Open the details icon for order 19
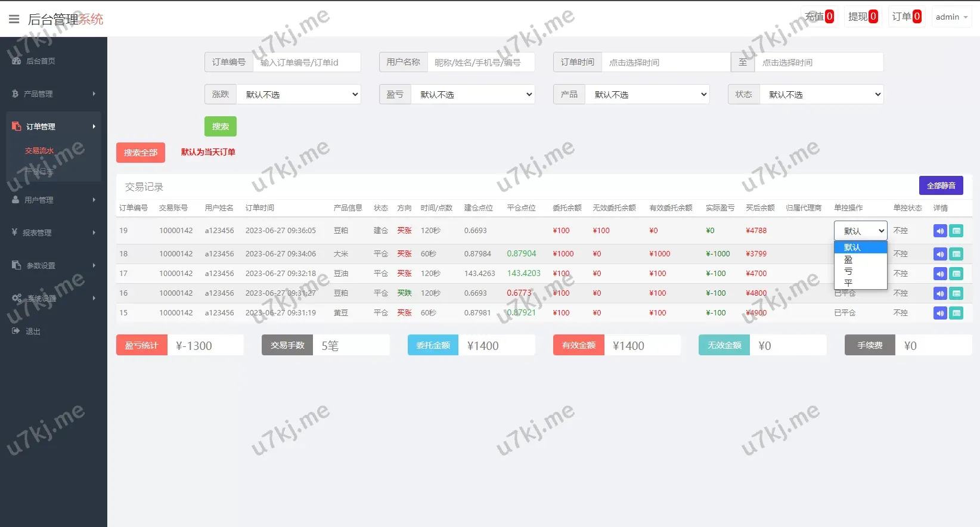 point(956,231)
